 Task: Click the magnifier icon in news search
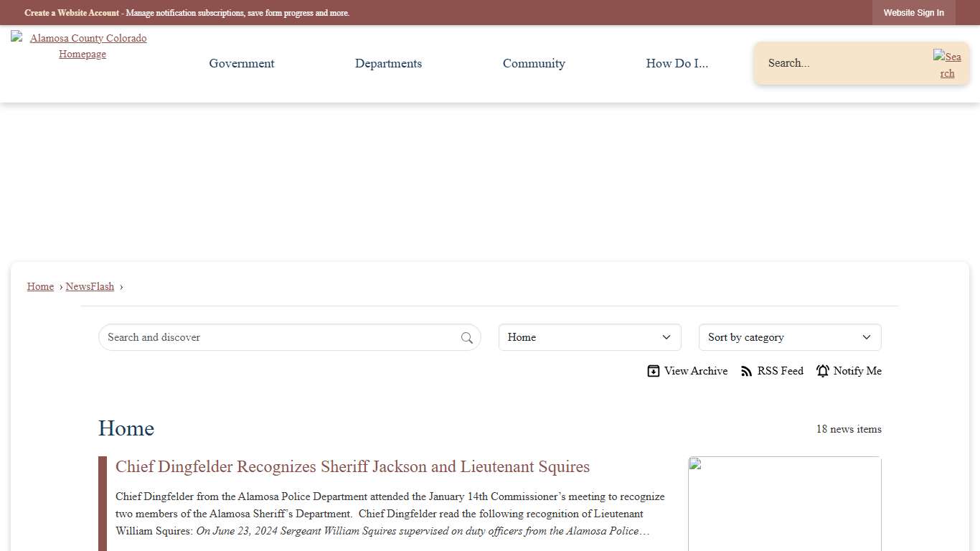(x=467, y=338)
